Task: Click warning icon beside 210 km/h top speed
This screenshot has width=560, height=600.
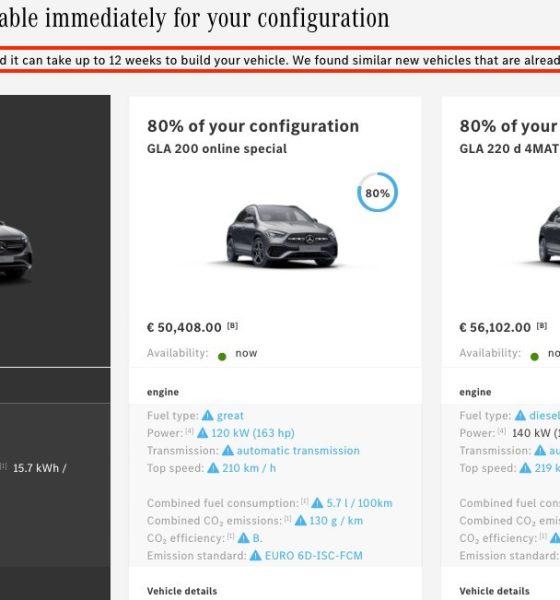Action: tap(213, 468)
